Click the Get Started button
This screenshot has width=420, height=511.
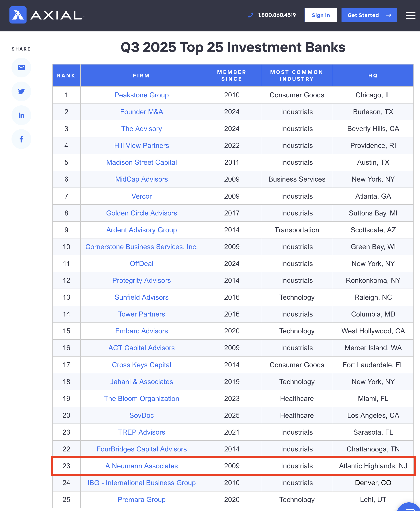pyautogui.click(x=369, y=15)
